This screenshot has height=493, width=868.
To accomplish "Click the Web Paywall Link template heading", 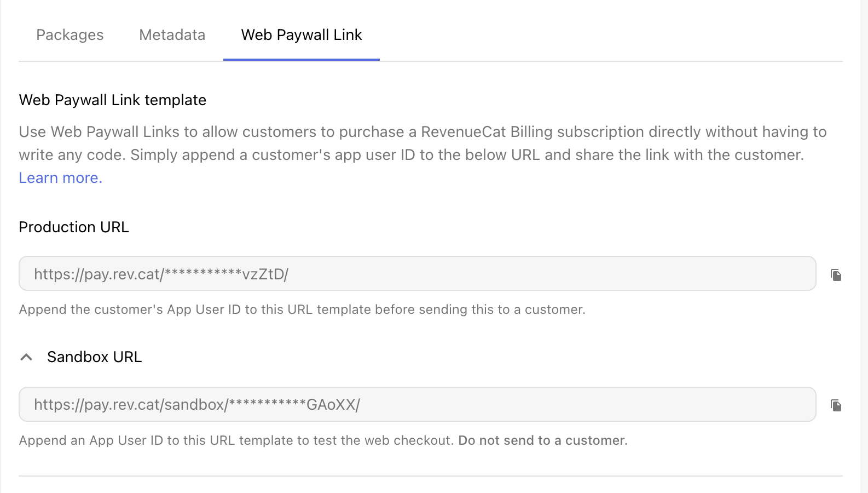I will 113,100.
